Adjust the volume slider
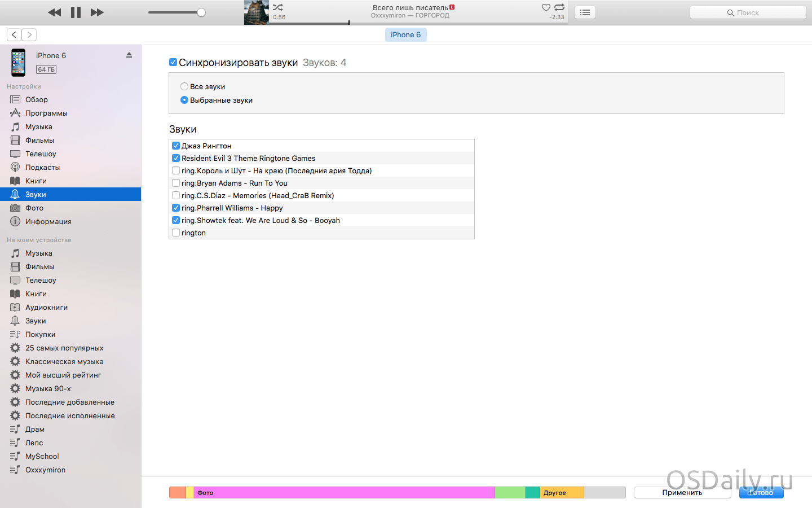 201,12
